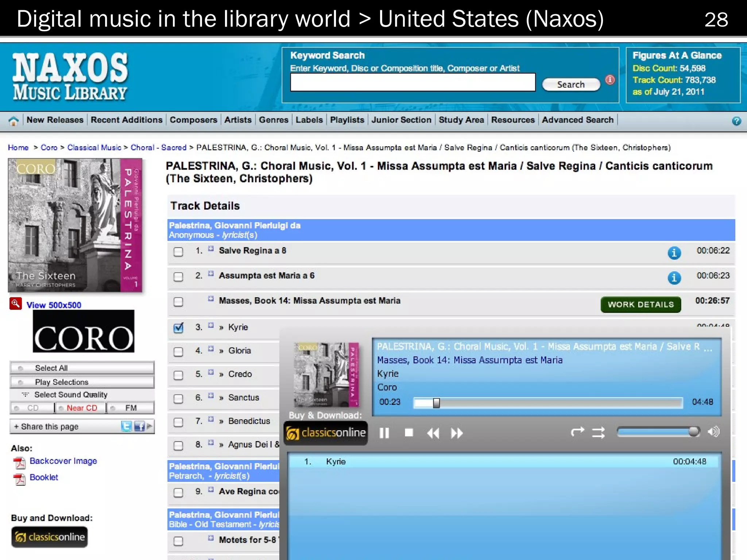Click Play Selections button
Viewport: 747px width, 560px height.
tap(82, 382)
